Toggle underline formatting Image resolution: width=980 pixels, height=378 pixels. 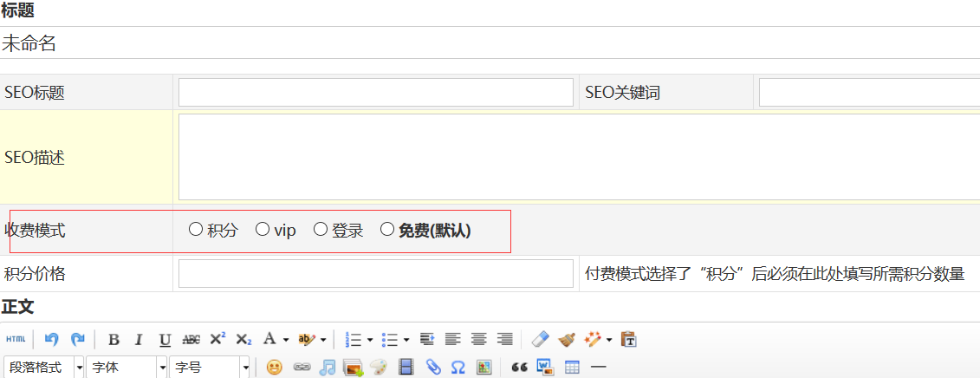click(x=165, y=339)
